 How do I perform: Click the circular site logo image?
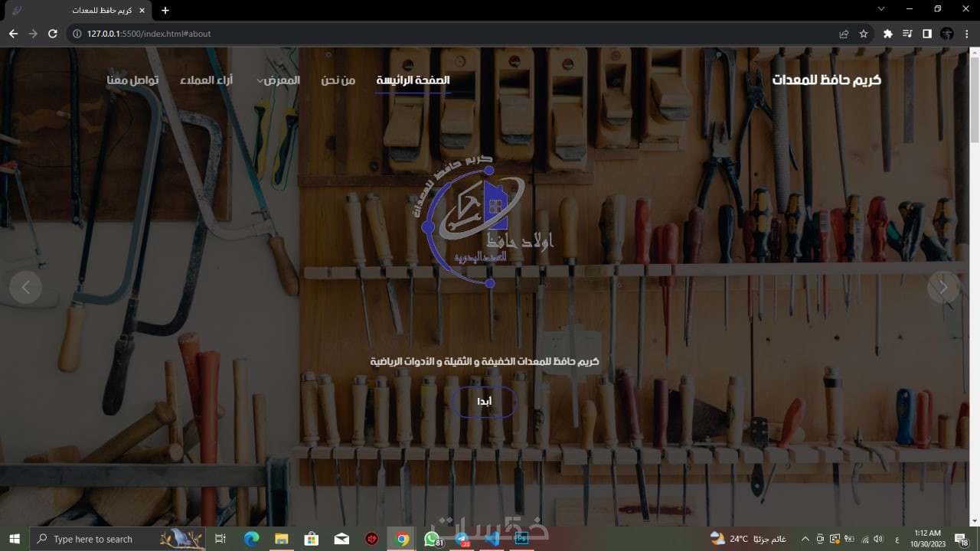coord(484,220)
